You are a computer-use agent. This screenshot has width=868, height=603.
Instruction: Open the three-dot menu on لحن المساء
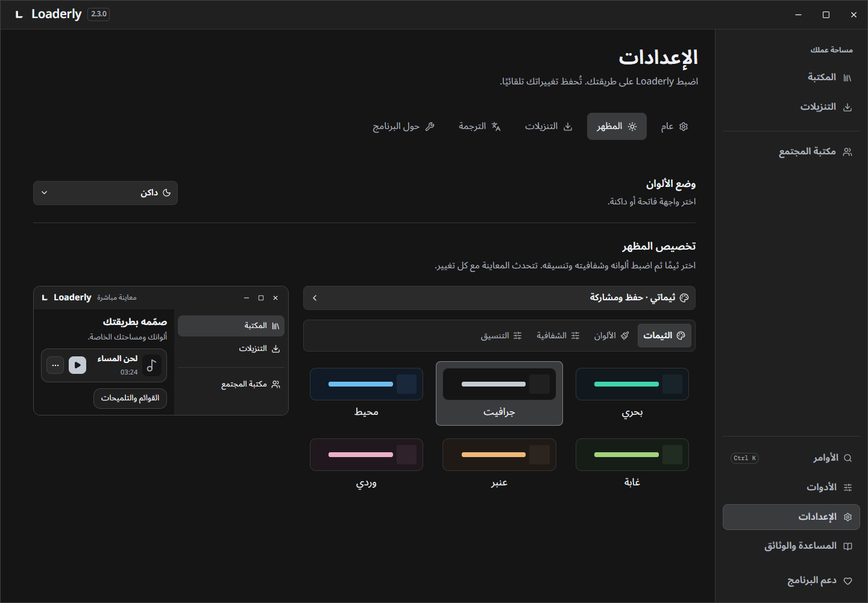click(55, 365)
